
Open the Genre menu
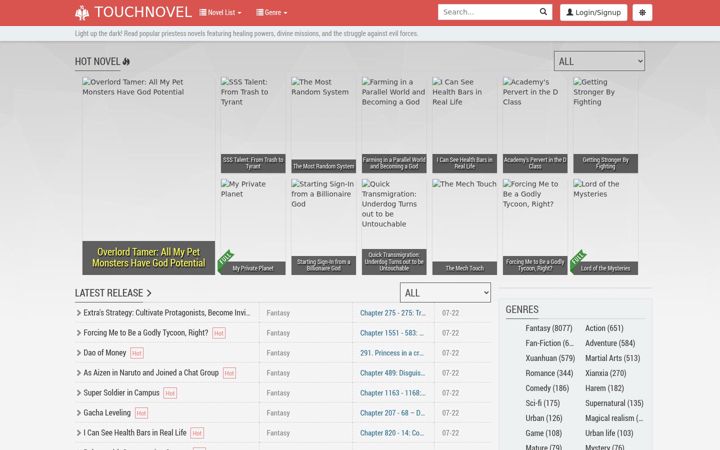pyautogui.click(x=271, y=12)
